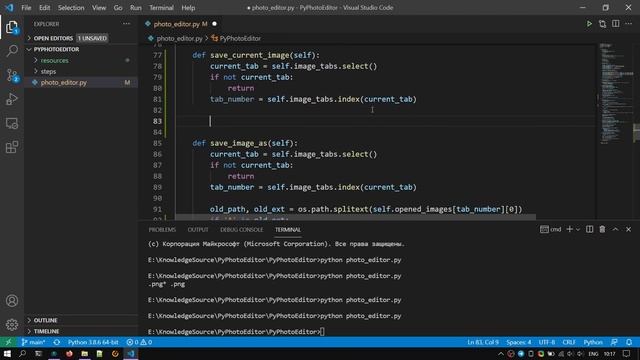640x360 pixels.
Task: Close the terminal panel
Action: [x=629, y=229]
